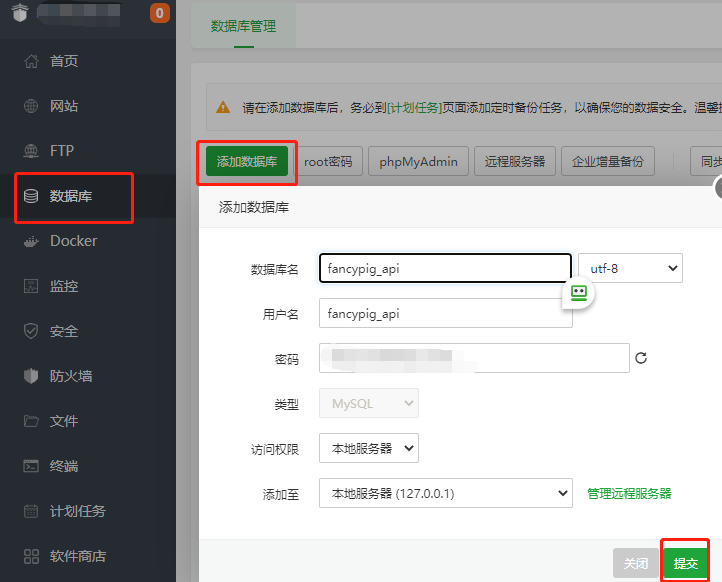Click the warning triangle icon in notice
This screenshot has height=582, width=722.
point(223,107)
